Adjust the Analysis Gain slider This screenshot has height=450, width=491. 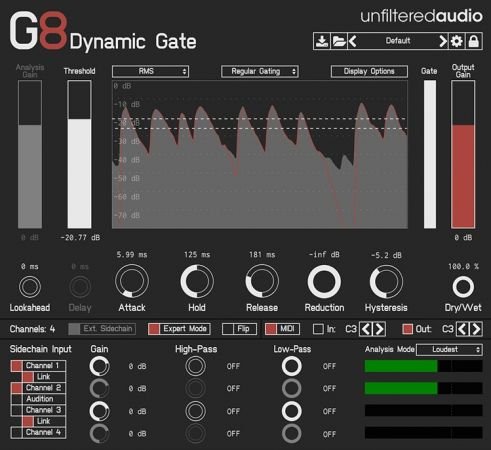pos(30,154)
